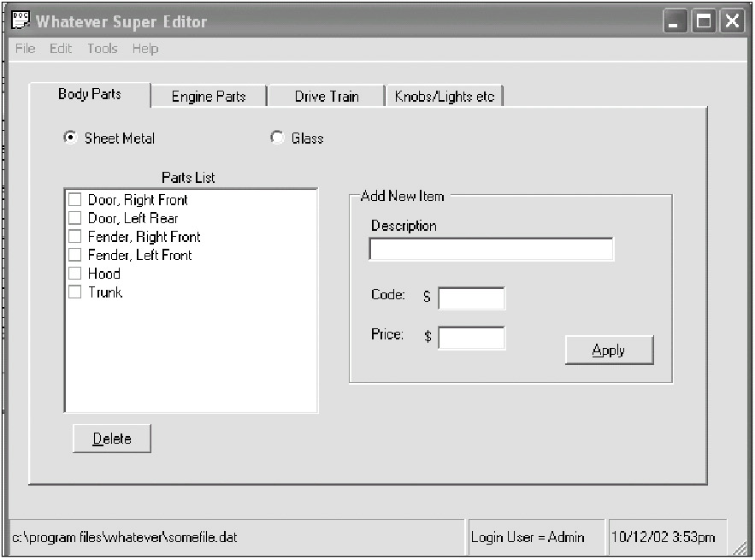The height and width of the screenshot is (560, 755).
Task: Select the Glass radio button
Action: (x=277, y=138)
